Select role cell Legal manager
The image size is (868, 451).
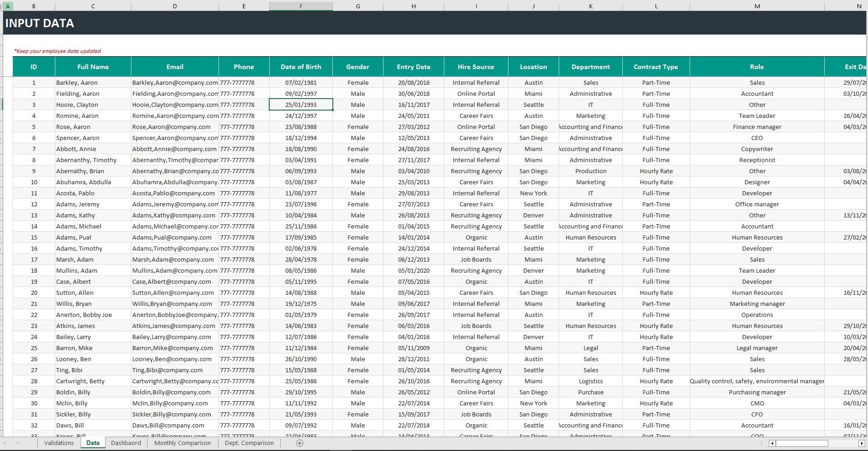pos(757,348)
